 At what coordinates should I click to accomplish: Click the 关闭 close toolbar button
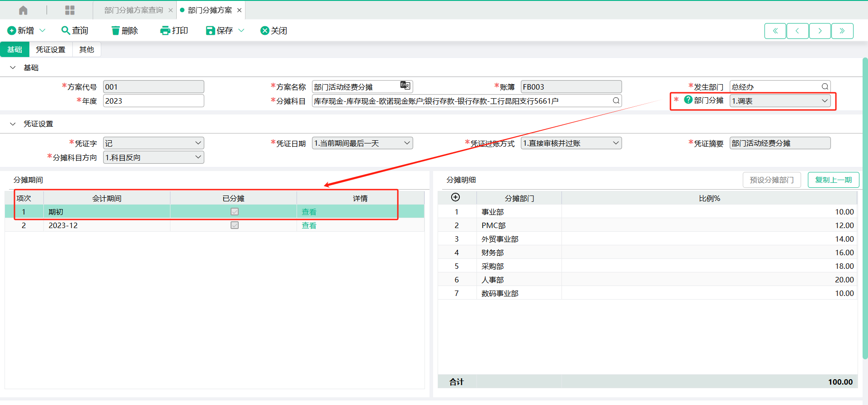pyautogui.click(x=274, y=30)
